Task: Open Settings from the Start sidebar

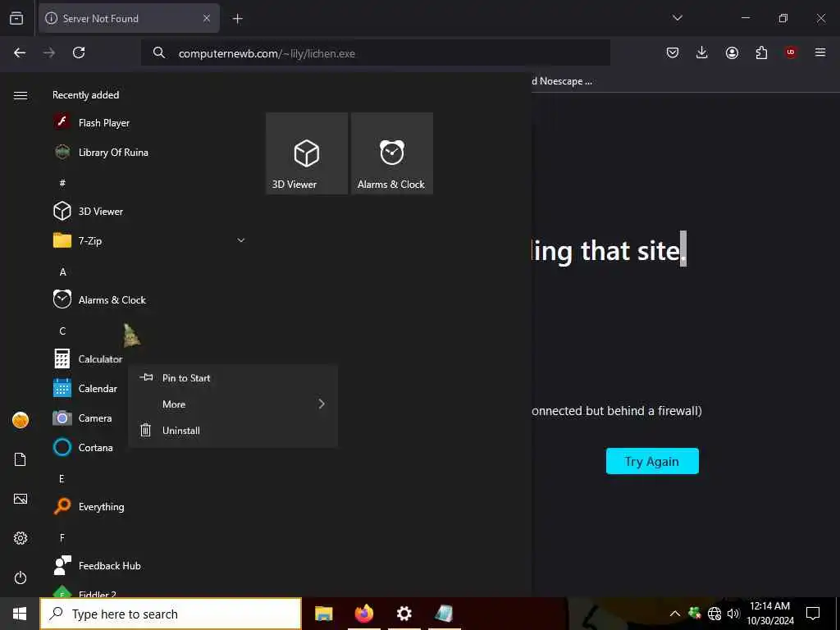Action: click(21, 538)
